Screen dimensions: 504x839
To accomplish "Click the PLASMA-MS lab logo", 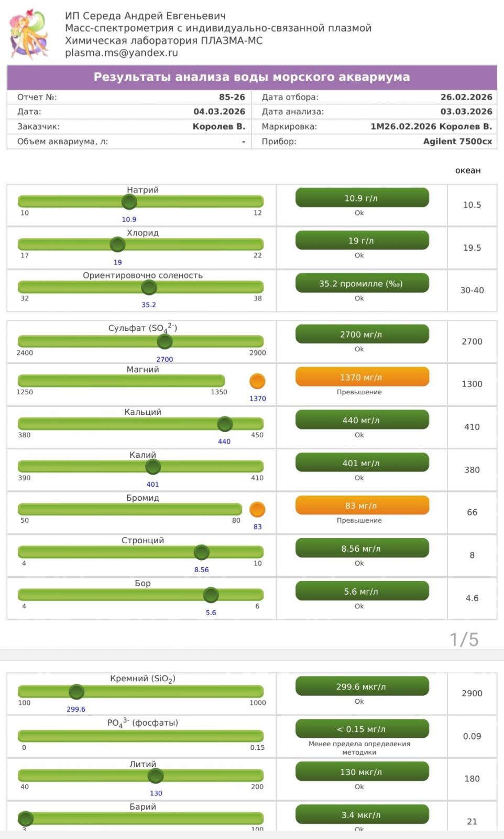I will (29, 34).
